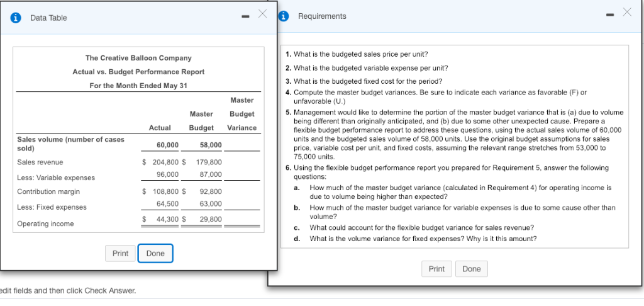
Task: Close the Requirements dialog
Action: 627,12
